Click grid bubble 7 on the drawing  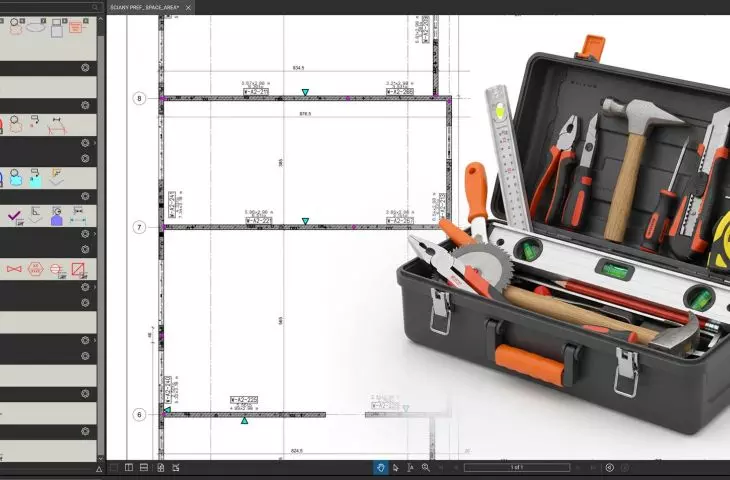(139, 227)
